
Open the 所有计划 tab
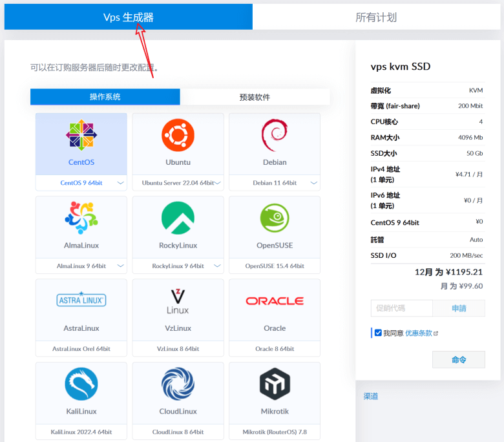pos(376,17)
